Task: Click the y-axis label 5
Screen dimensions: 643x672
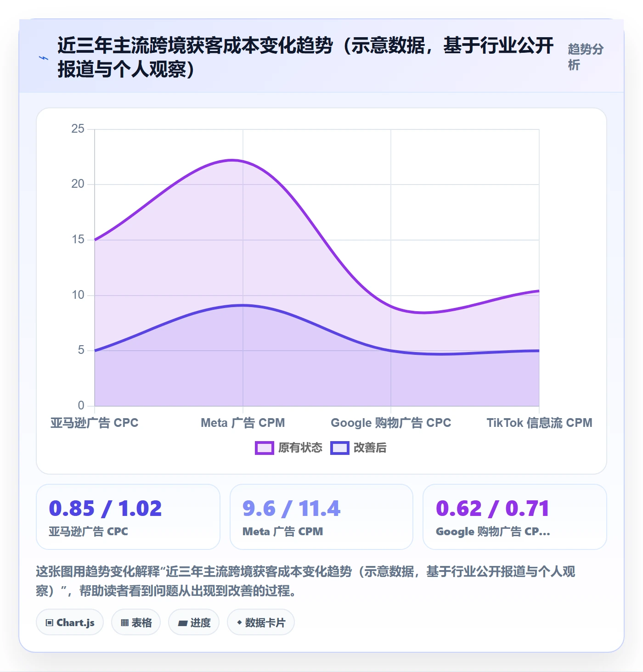Action: 81,350
